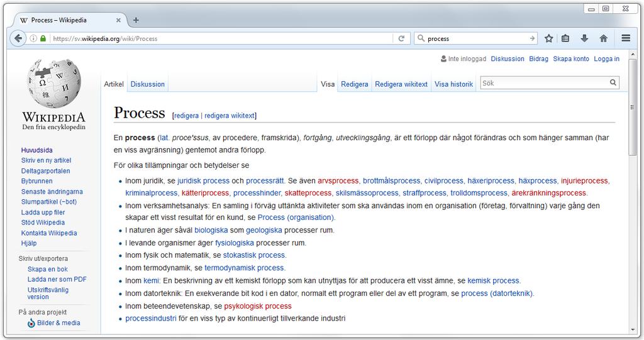Submit browser search with the arrow button
The height and width of the screenshot is (340, 644).
tap(532, 38)
